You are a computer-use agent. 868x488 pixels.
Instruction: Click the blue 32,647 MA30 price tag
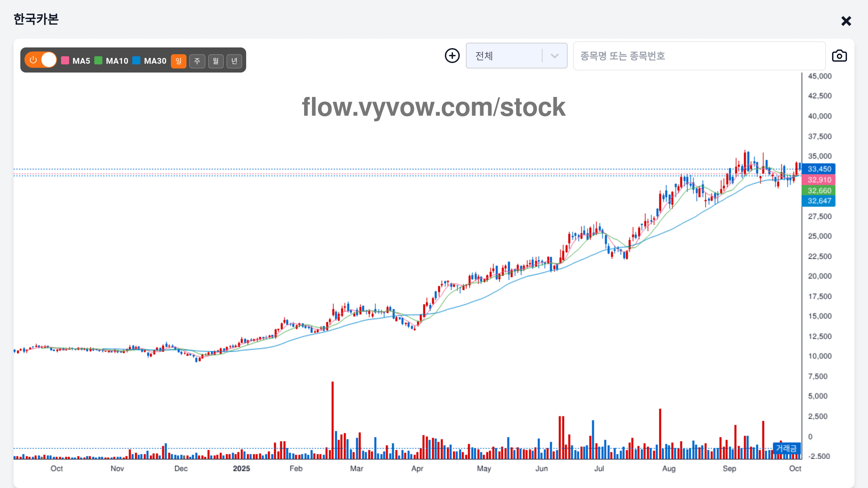tap(819, 201)
